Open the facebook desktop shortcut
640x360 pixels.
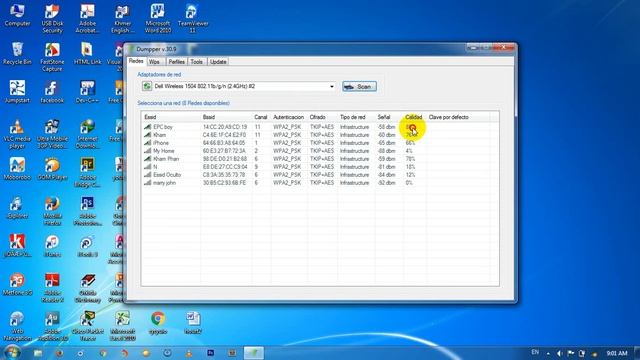click(52, 92)
